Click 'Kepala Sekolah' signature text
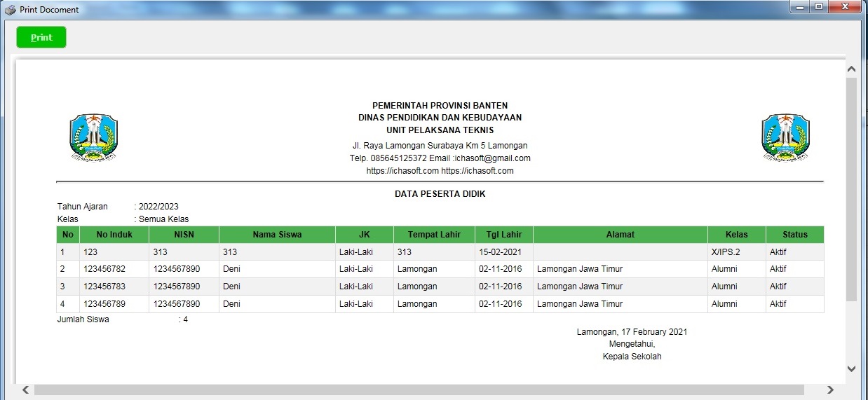Screen dimensions: 868x400 point(632,357)
